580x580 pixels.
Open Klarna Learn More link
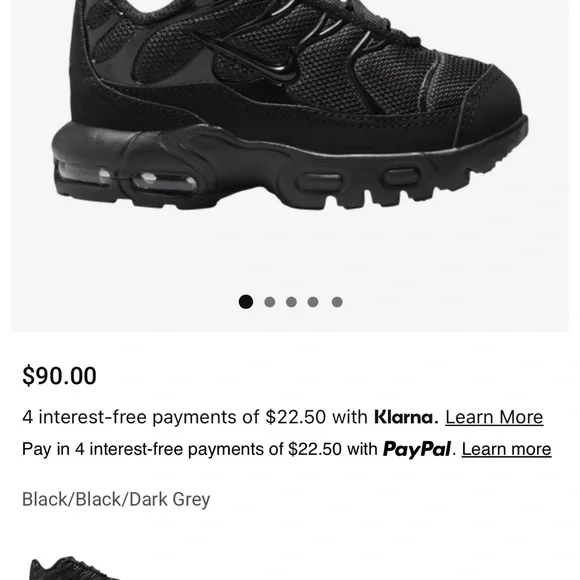(x=494, y=417)
